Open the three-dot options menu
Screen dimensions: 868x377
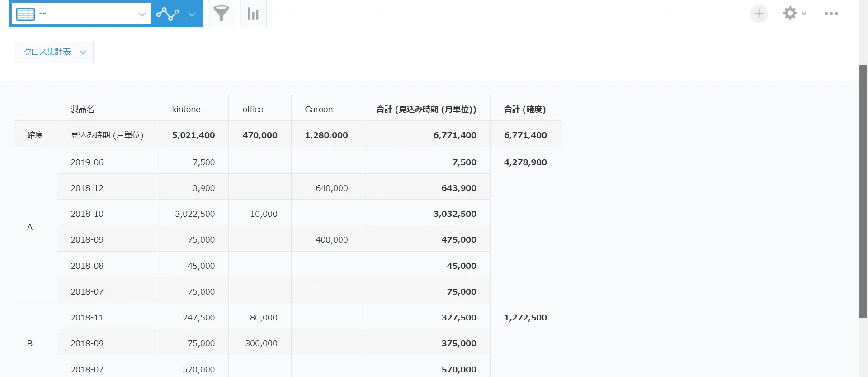coord(831,14)
